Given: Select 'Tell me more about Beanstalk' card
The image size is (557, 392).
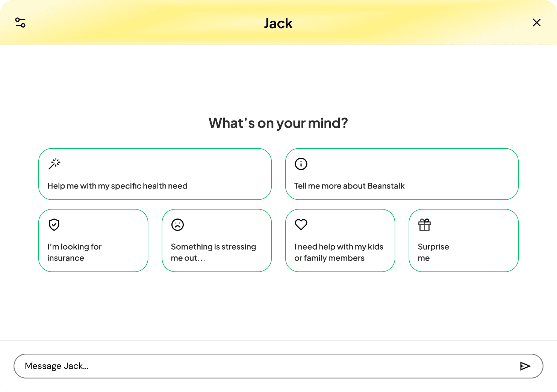Looking at the screenshot, I should 402,174.
